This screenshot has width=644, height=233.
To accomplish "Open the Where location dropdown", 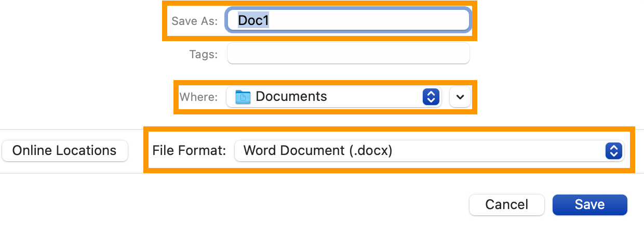I will coord(333,97).
